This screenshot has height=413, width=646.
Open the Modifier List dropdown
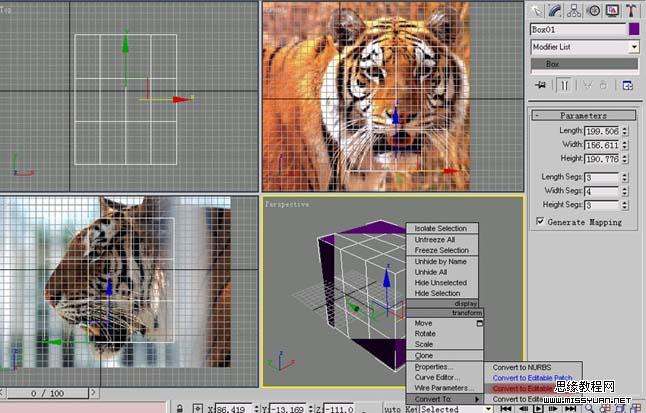coord(634,47)
